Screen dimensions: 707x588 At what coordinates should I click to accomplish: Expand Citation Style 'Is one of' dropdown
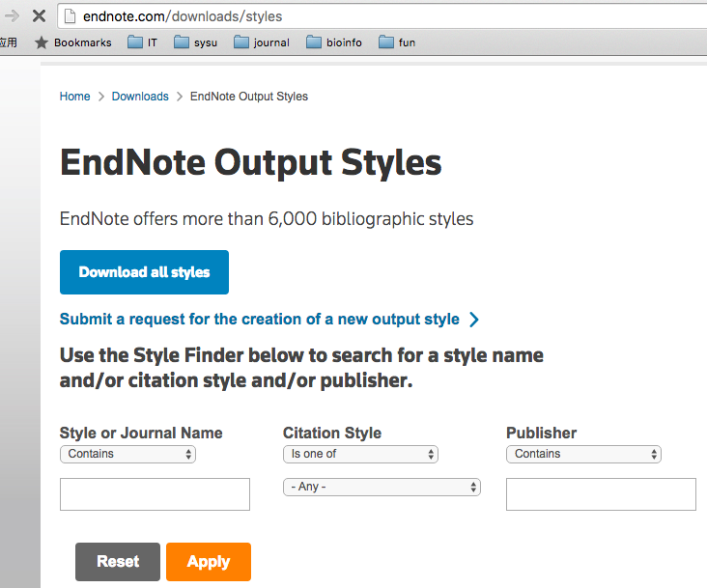click(360, 454)
